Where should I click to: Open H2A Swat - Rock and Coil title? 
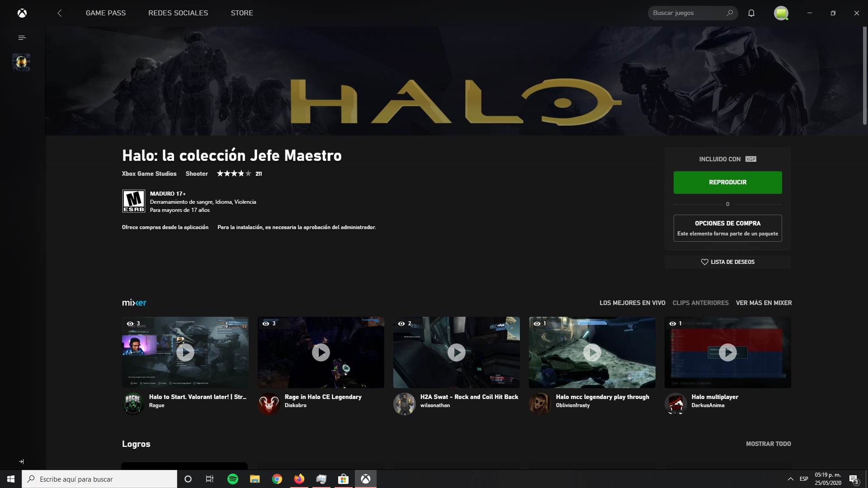click(x=469, y=397)
